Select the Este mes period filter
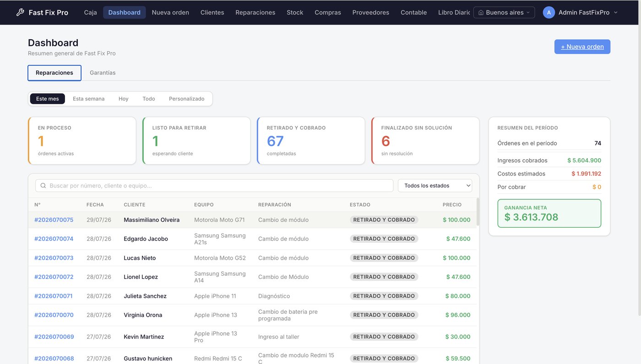The width and height of the screenshot is (641, 364). [48, 99]
